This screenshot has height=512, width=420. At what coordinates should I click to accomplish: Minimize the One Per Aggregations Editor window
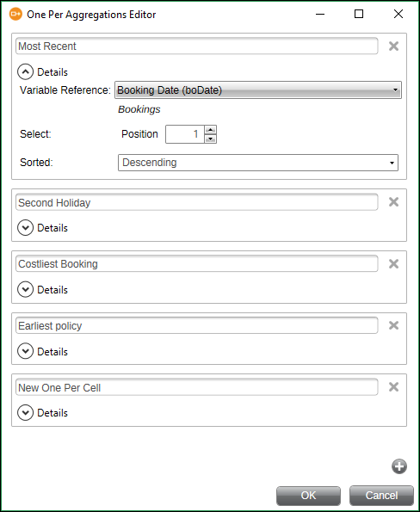coord(320,14)
